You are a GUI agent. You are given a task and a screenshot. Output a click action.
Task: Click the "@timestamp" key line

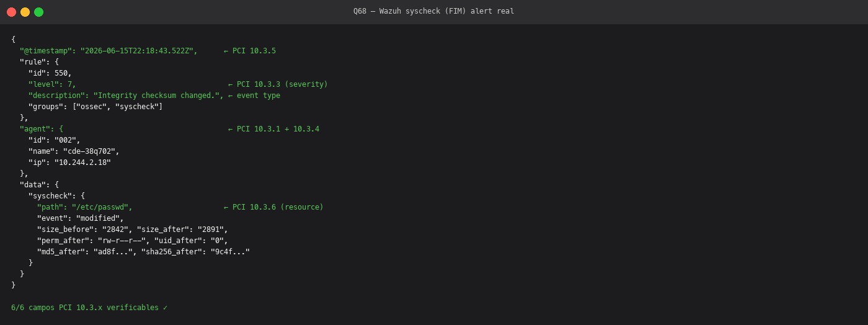108,51
